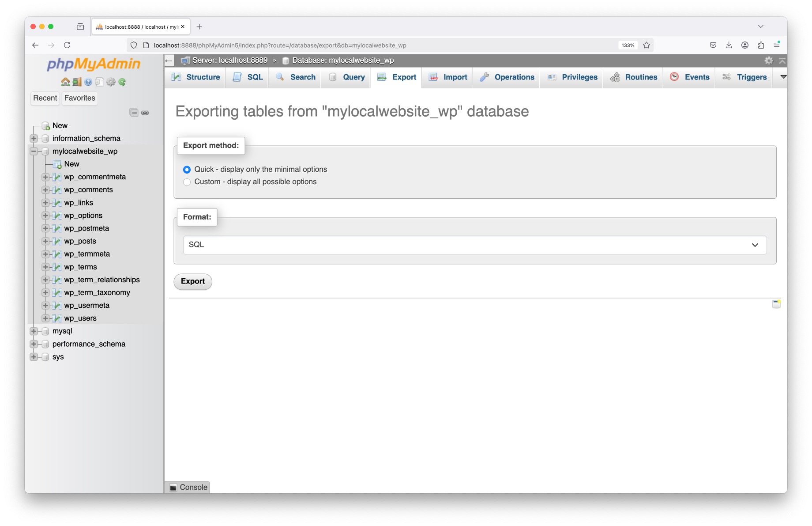Viewport: 812px width, 526px height.
Task: Click the browser address bar URL
Action: (280, 45)
